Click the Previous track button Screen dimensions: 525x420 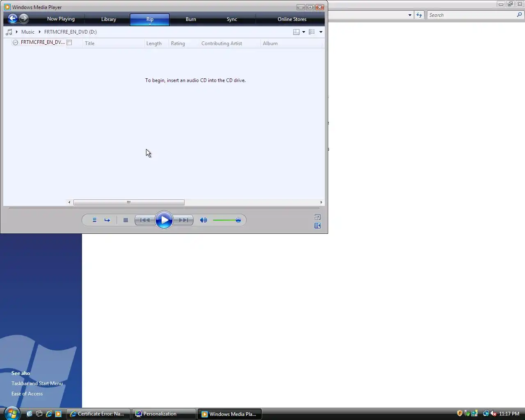click(145, 220)
